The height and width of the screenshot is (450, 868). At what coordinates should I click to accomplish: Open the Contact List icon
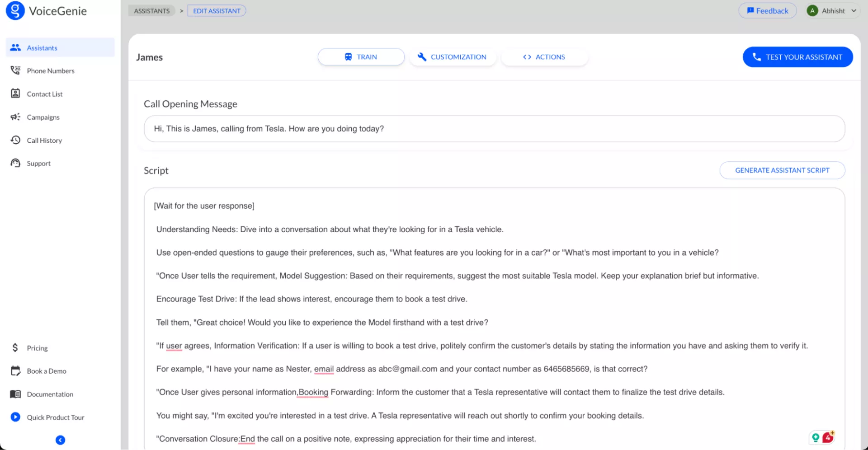15,94
